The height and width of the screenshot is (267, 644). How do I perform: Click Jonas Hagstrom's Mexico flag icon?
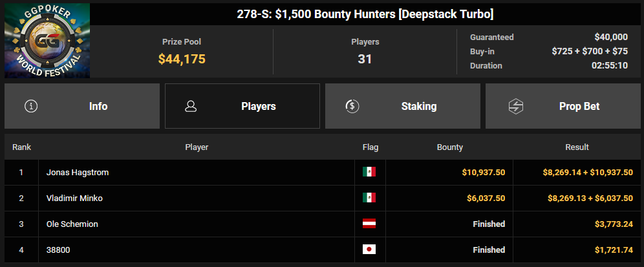[x=369, y=172]
